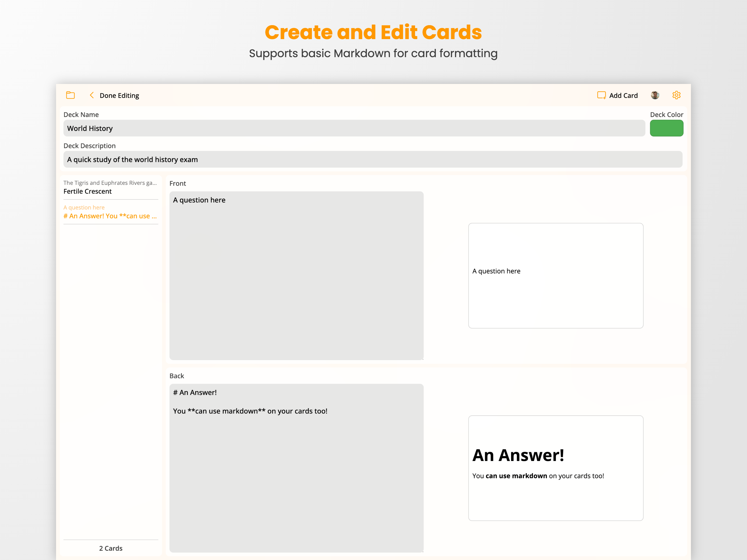Image resolution: width=747 pixels, height=560 pixels.
Task: Click the 'Front' section label
Action: pos(178,183)
